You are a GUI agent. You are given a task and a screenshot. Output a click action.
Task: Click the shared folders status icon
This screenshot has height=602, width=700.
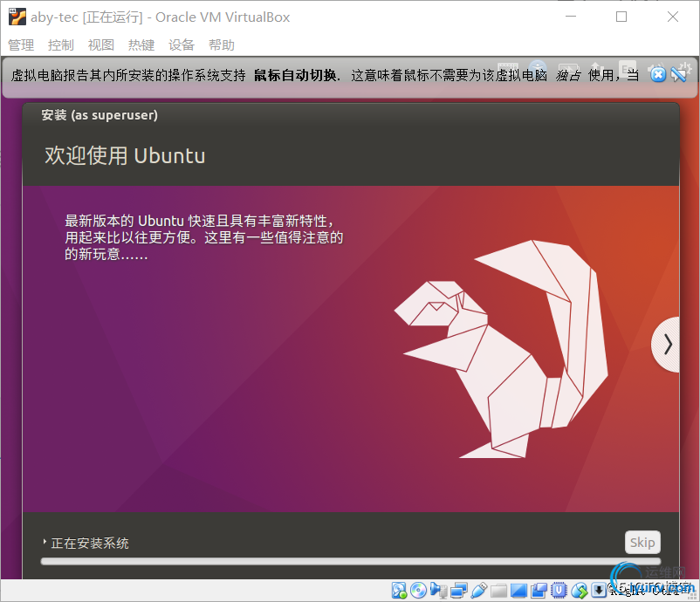[498, 591]
